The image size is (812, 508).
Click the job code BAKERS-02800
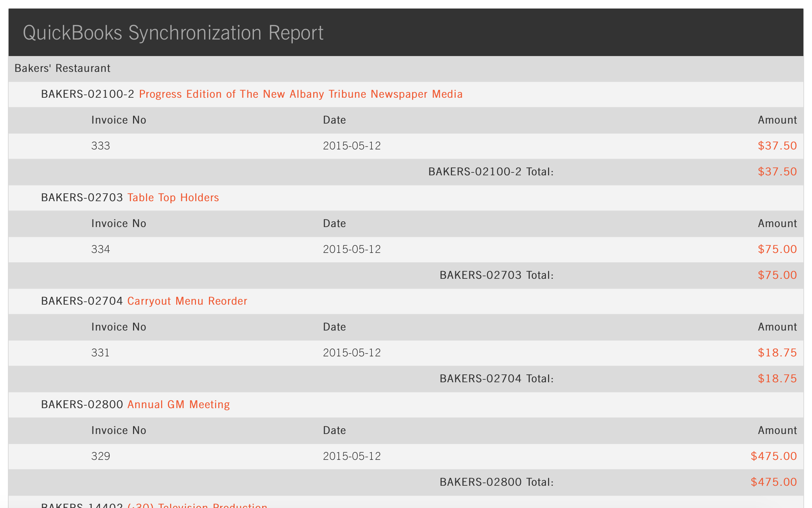[x=82, y=405]
